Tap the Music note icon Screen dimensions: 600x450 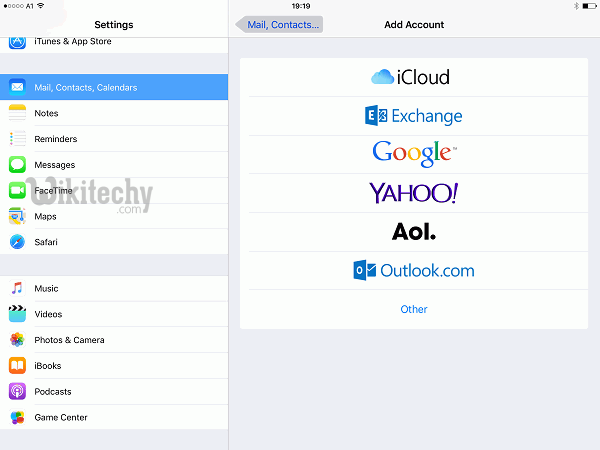[17, 288]
